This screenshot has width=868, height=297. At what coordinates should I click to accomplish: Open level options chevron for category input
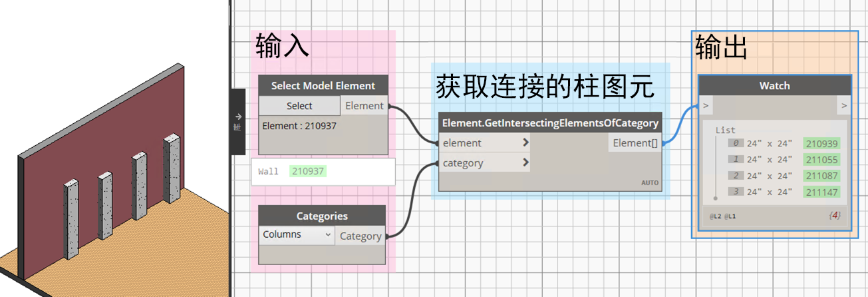point(525,162)
